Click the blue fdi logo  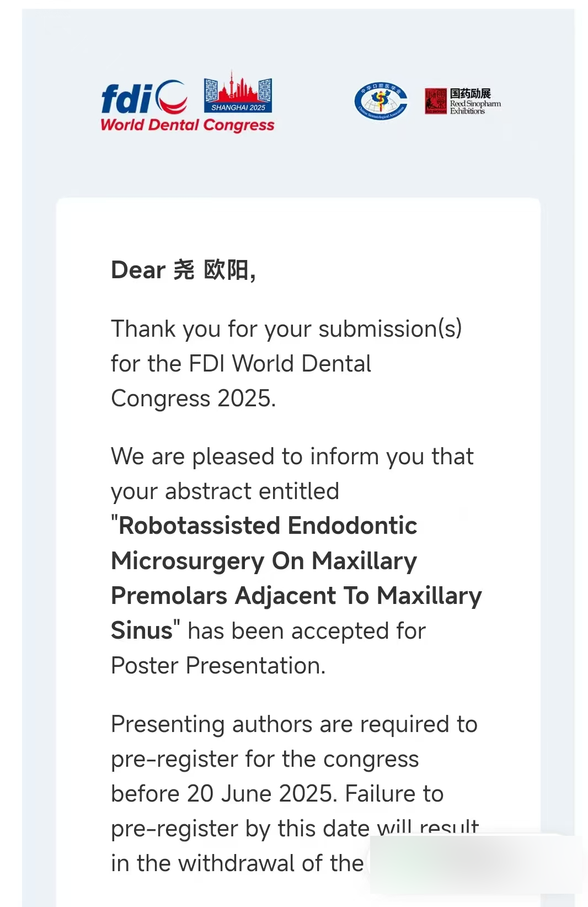(x=143, y=98)
